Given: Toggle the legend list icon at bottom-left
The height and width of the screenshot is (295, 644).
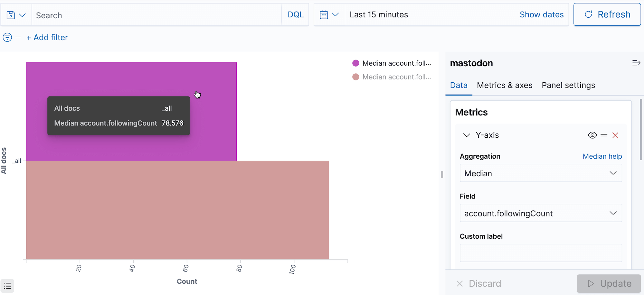Looking at the screenshot, I should coord(7,285).
